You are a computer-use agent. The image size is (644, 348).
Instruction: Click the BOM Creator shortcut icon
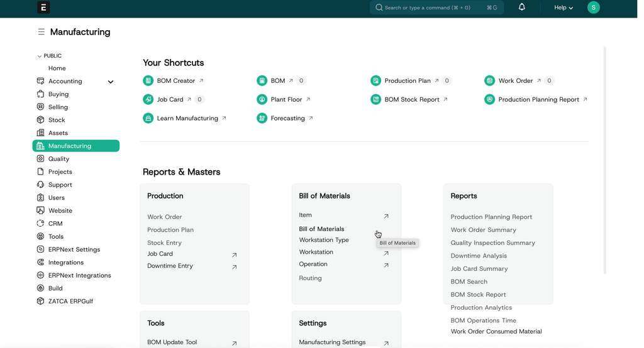coord(148,80)
